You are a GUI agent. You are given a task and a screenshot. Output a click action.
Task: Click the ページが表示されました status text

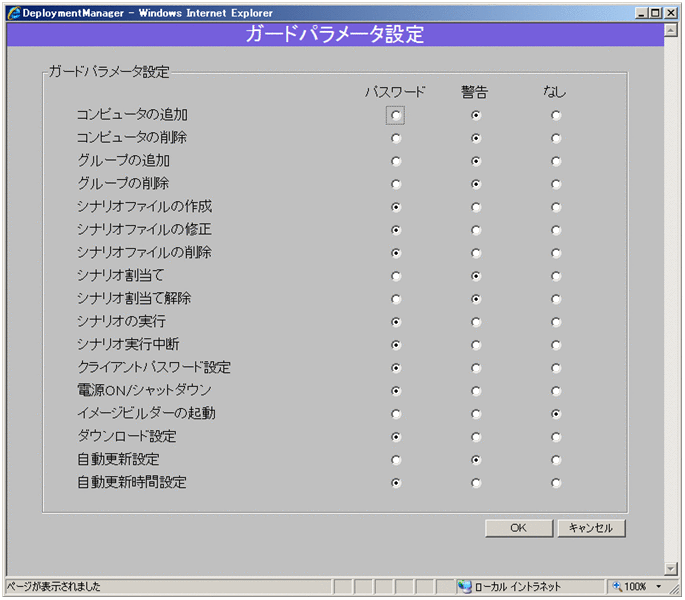pos(53,586)
